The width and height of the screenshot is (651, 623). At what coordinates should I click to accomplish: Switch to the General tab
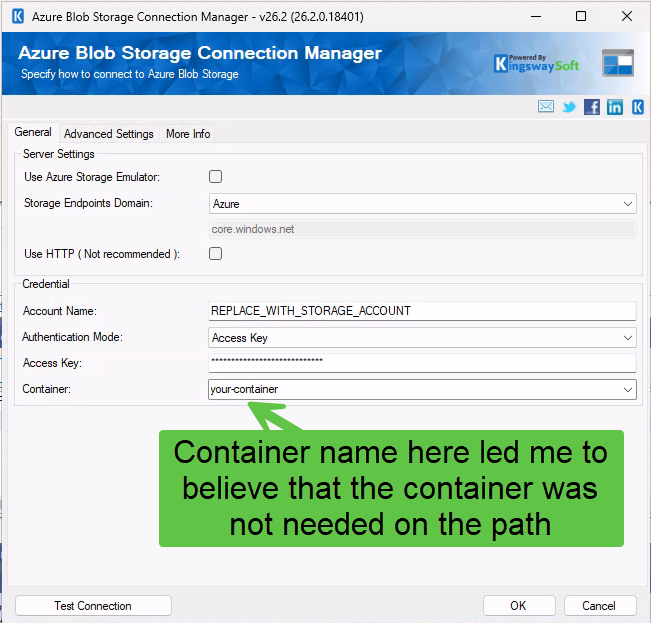(33, 132)
